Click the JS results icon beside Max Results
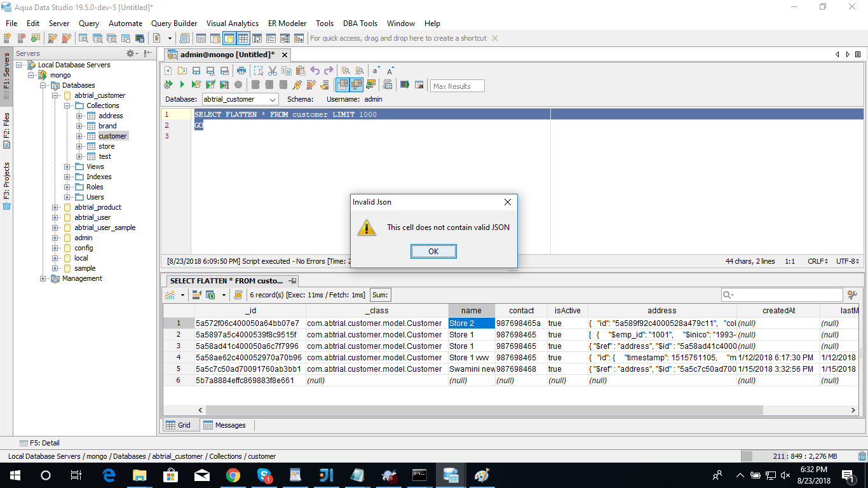Viewport: 868px width, 488px height. point(419,85)
